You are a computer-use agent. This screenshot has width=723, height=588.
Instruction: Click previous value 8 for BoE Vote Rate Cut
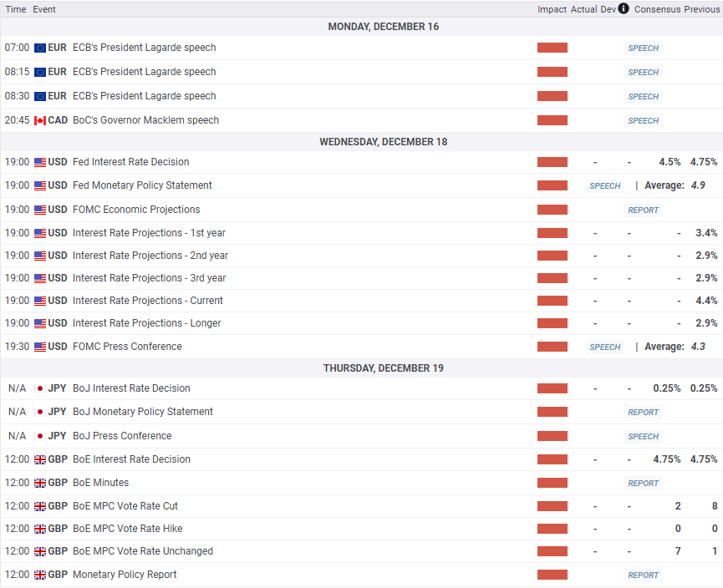pos(715,506)
